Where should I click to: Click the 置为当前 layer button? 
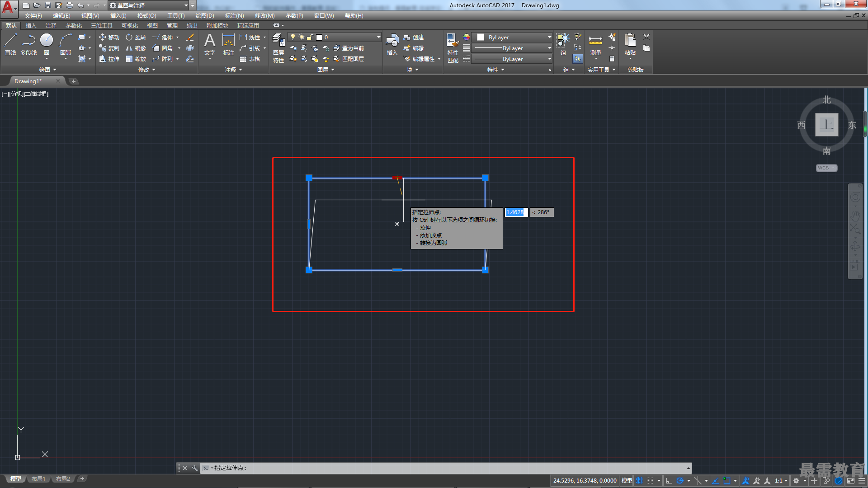click(x=349, y=48)
